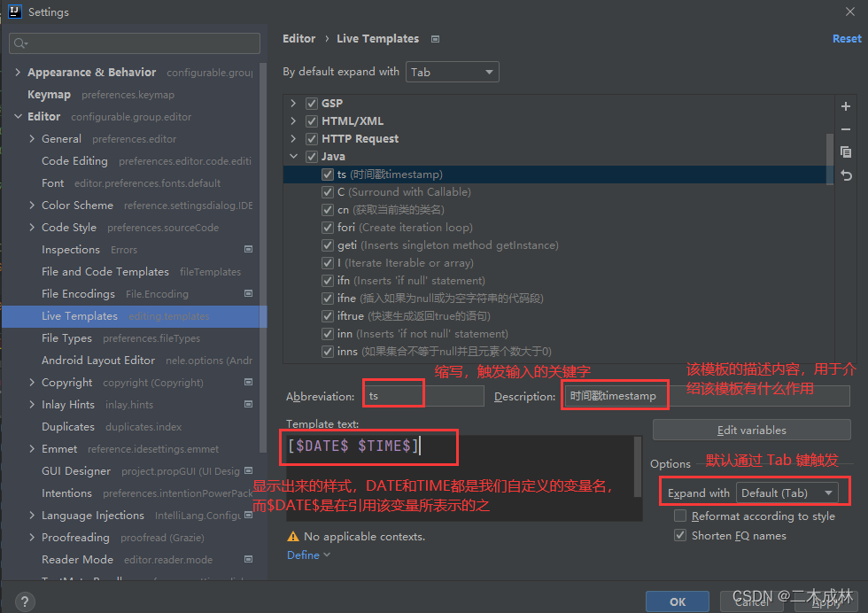Collapse the Java template group

[x=293, y=157]
